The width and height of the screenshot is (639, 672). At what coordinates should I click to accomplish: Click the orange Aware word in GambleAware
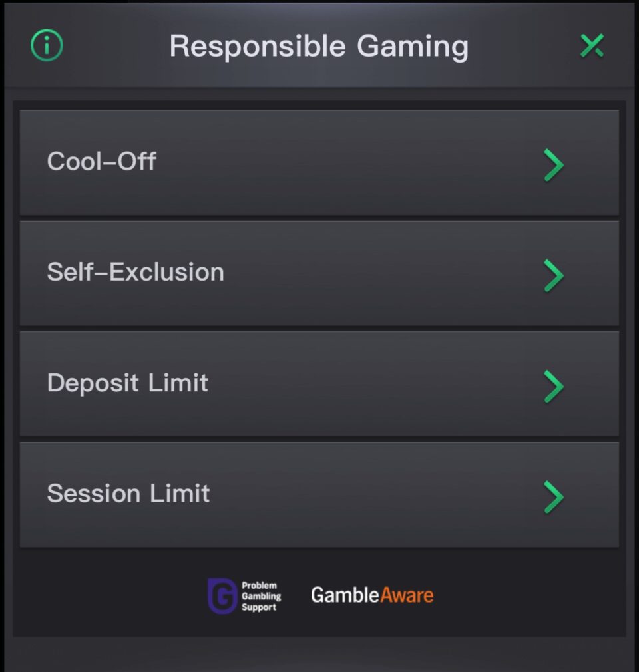click(x=407, y=595)
